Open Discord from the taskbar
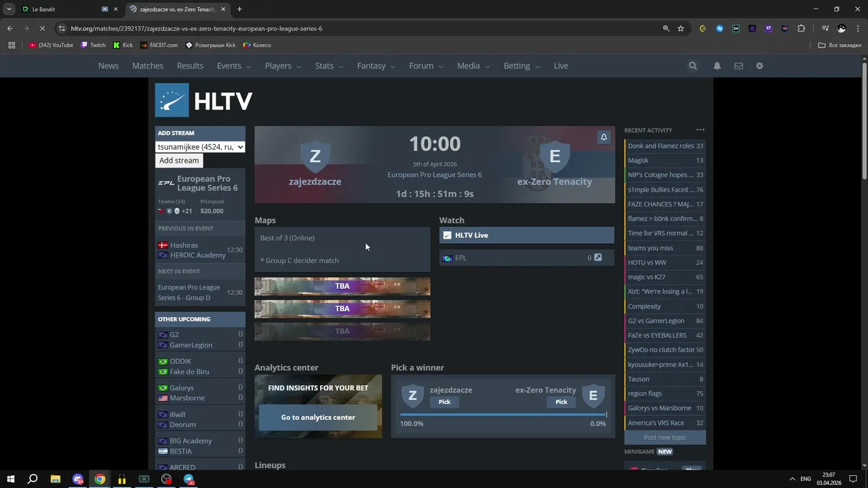The image size is (868, 488). (x=78, y=479)
